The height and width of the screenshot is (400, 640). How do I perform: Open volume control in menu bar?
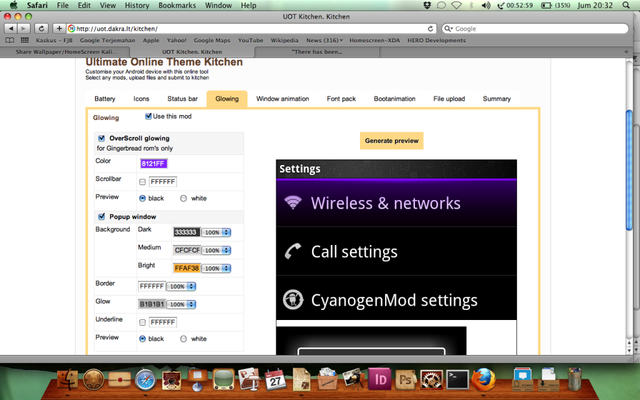(486, 5)
